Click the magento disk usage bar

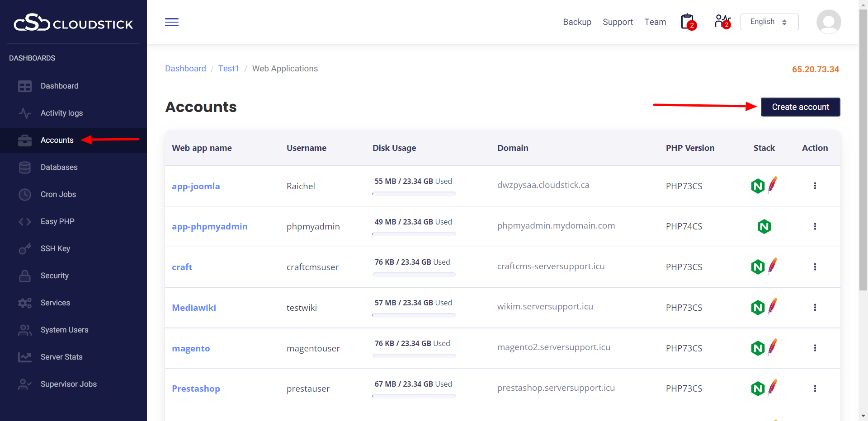click(x=414, y=356)
